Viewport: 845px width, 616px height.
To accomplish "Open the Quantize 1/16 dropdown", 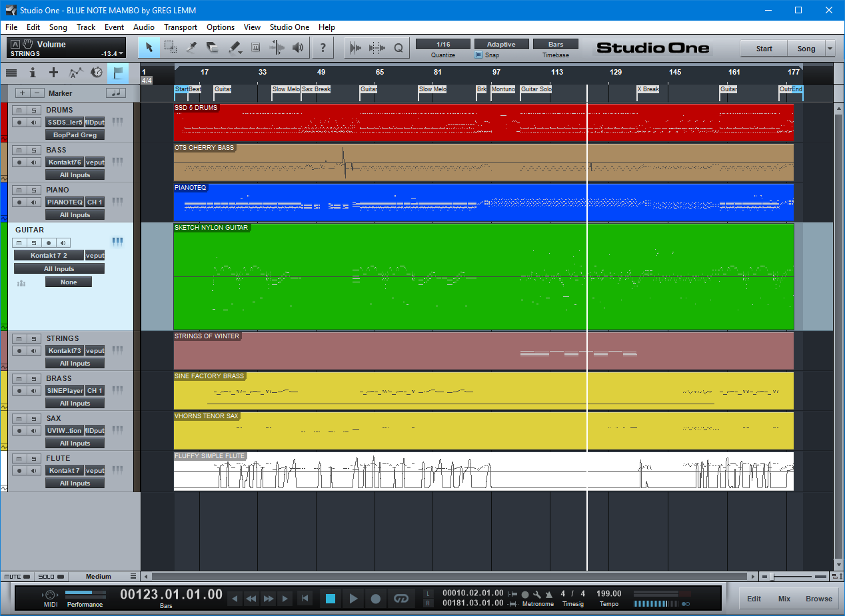I will point(443,44).
